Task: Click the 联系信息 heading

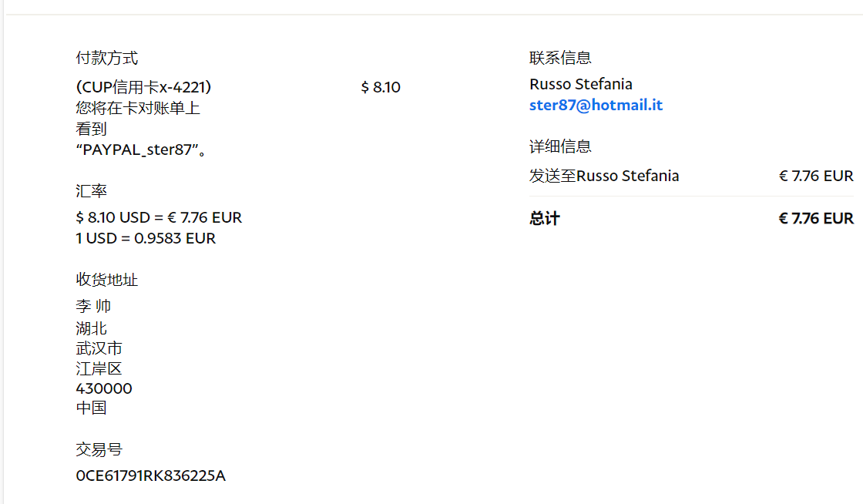Action: point(560,58)
